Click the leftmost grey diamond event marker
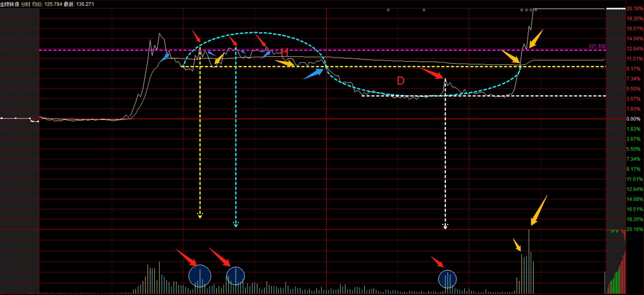The height and width of the screenshot is (295, 644). click(388, 10)
